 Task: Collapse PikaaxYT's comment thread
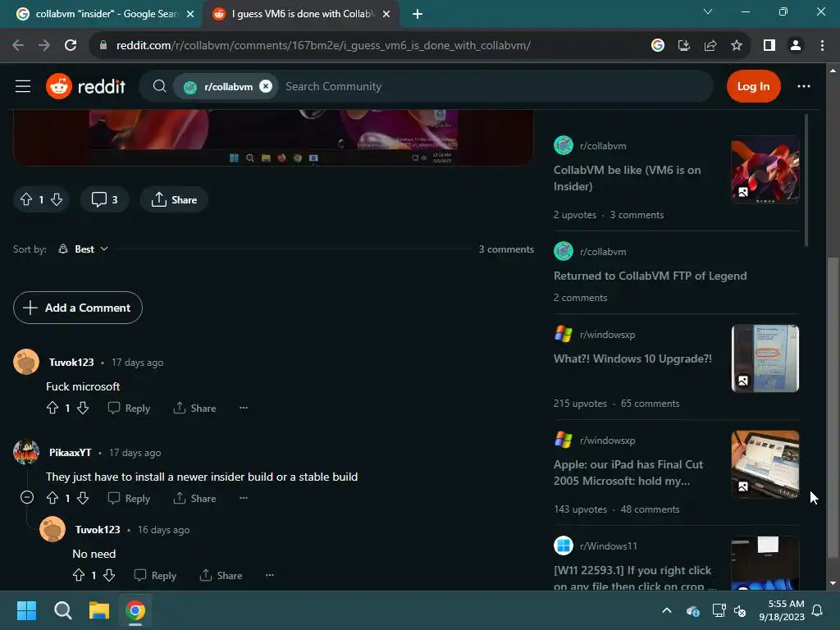tap(27, 498)
